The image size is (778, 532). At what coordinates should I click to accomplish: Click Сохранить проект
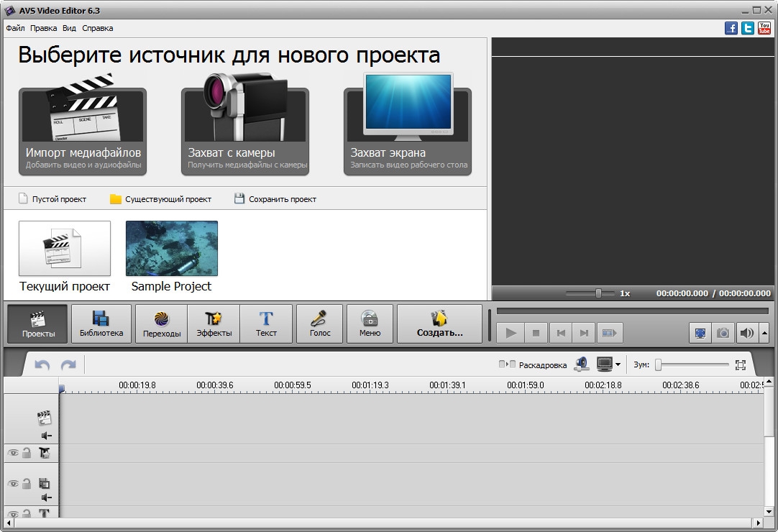tap(275, 199)
